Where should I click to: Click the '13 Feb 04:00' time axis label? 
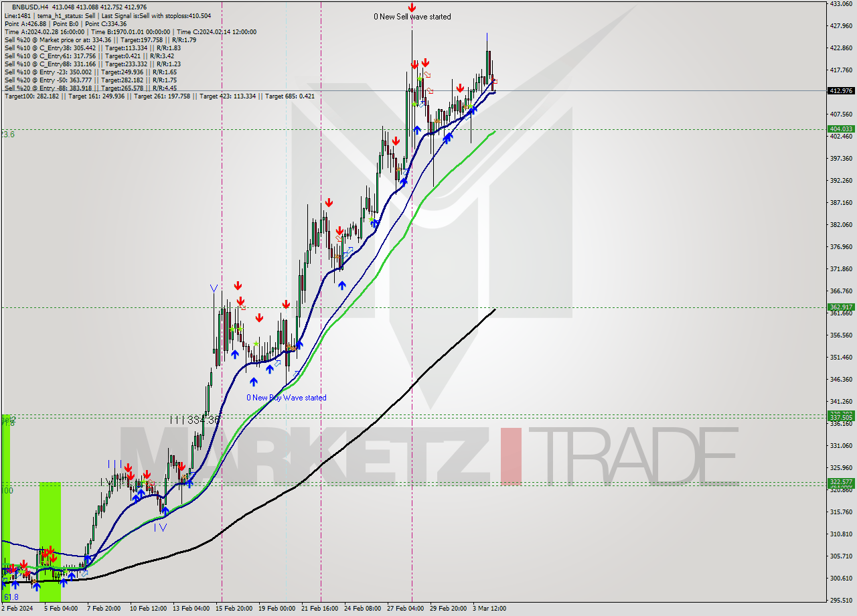click(x=191, y=609)
